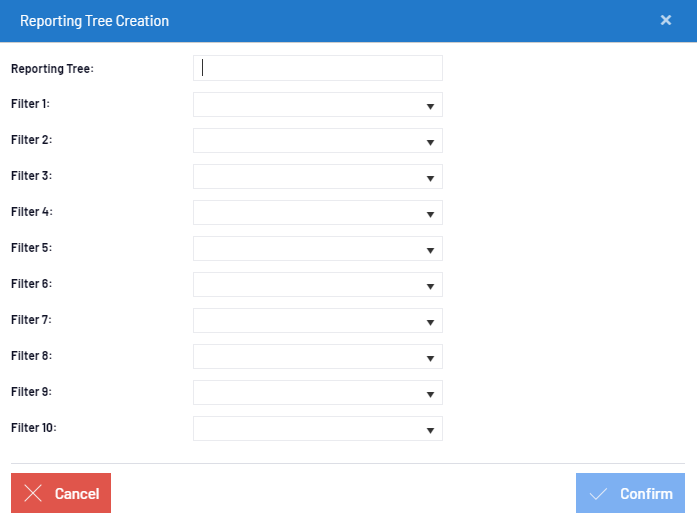Expand the Filter 10 dropdown arrow
The height and width of the screenshot is (520, 697).
[x=430, y=430]
